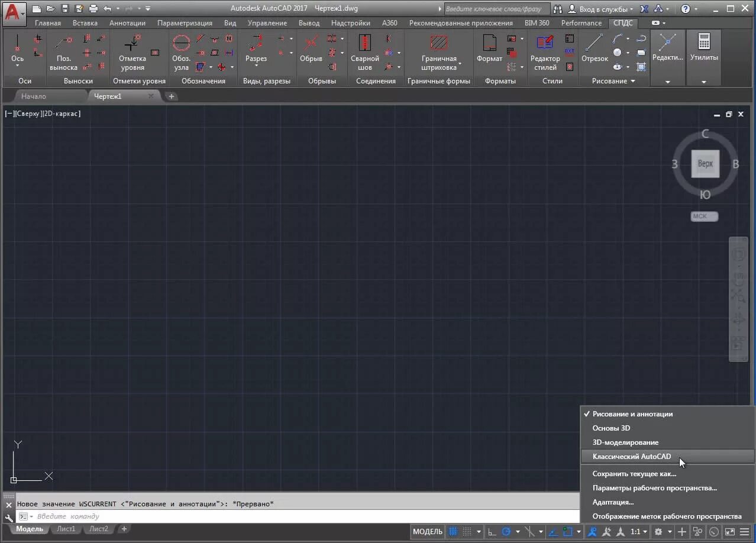Launch the Редактор стилей style editor
This screenshot has height=543, width=756.
545,53
